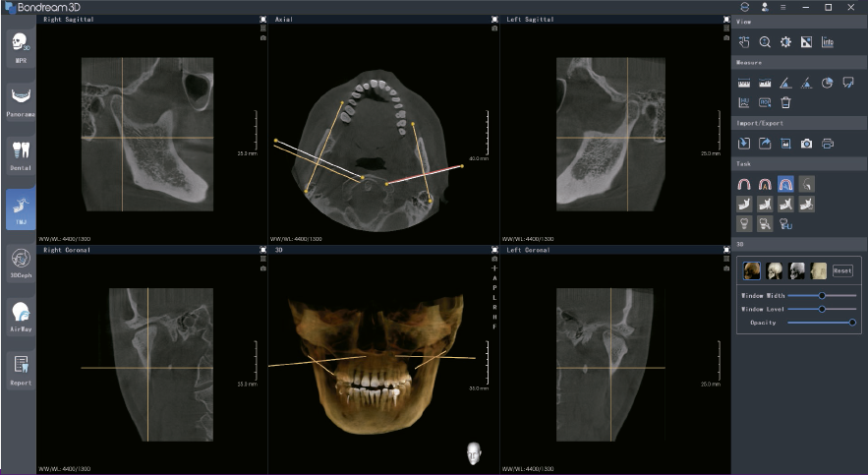Open the hamburger menu in title bar

click(782, 7)
